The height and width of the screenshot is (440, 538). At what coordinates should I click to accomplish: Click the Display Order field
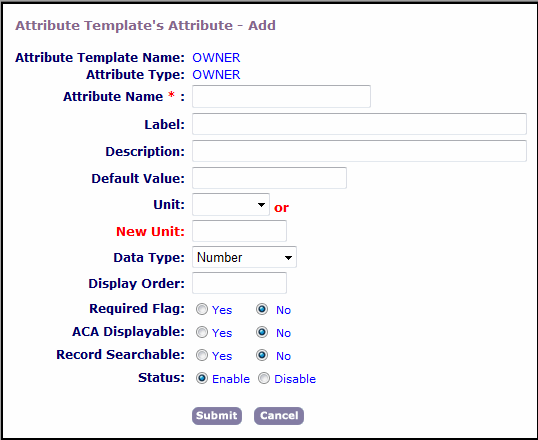click(x=239, y=283)
